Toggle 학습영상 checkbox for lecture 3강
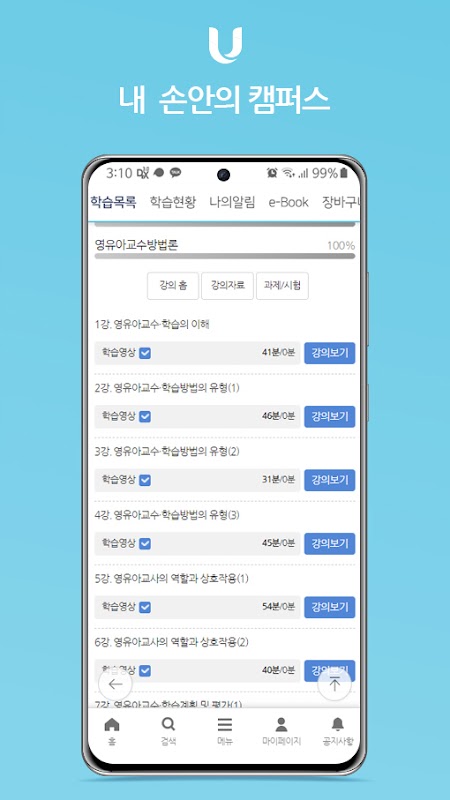The image size is (450, 800). (145, 480)
